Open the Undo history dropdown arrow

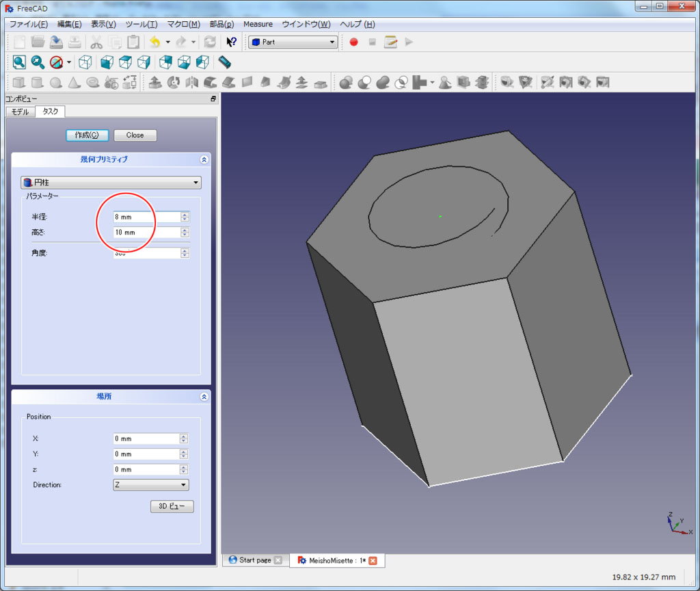(x=168, y=42)
